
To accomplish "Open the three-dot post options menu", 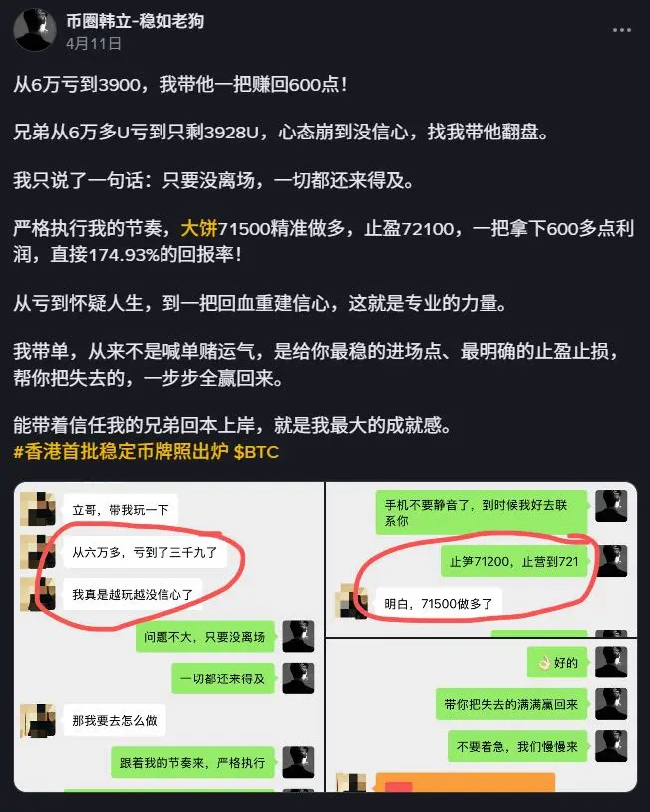I will coord(621,30).
